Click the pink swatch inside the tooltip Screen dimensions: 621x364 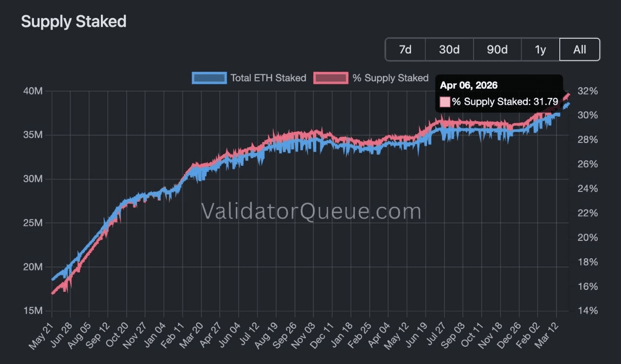(x=445, y=102)
